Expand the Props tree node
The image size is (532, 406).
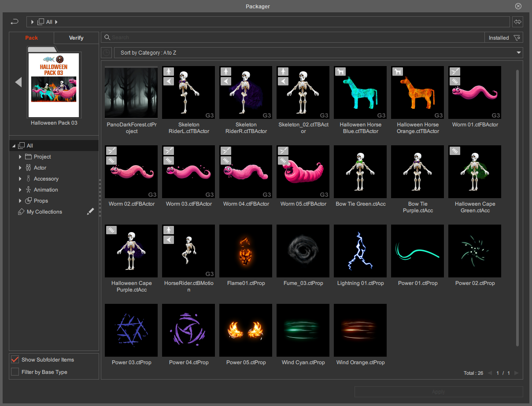coord(20,201)
